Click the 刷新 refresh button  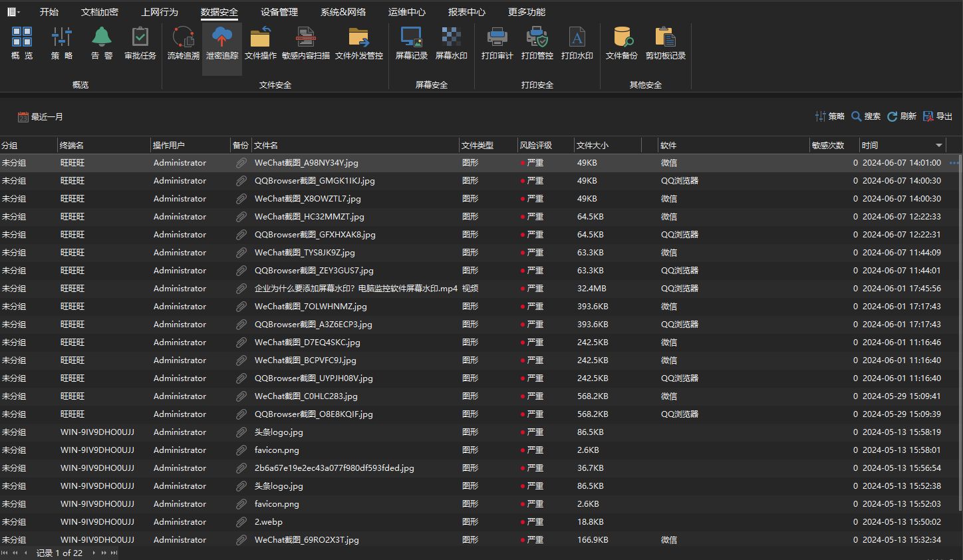coord(902,116)
